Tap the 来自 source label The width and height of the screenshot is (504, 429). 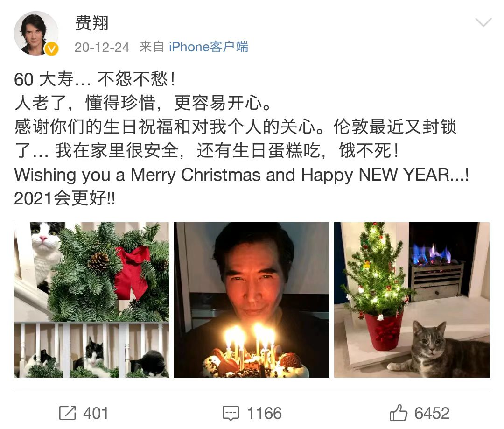click(x=152, y=47)
